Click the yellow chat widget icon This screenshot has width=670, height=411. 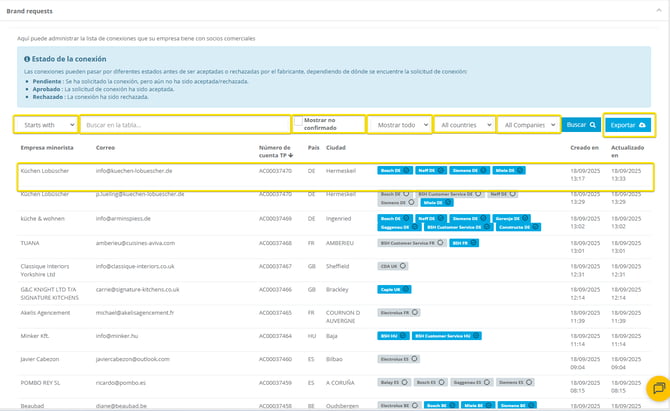[656, 388]
